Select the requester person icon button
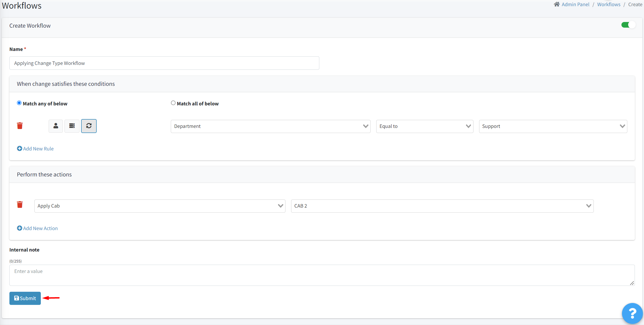This screenshot has width=644, height=325. (56, 126)
